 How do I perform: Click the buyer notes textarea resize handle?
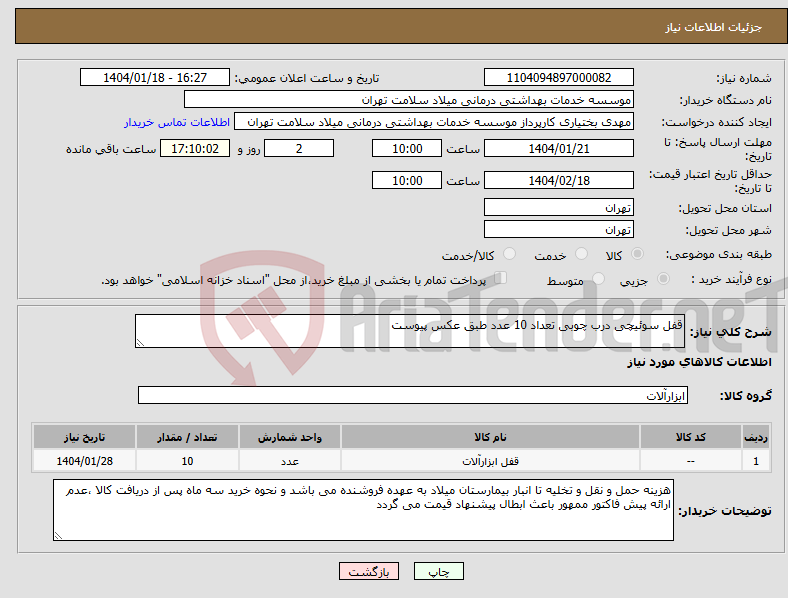pyautogui.click(x=58, y=536)
